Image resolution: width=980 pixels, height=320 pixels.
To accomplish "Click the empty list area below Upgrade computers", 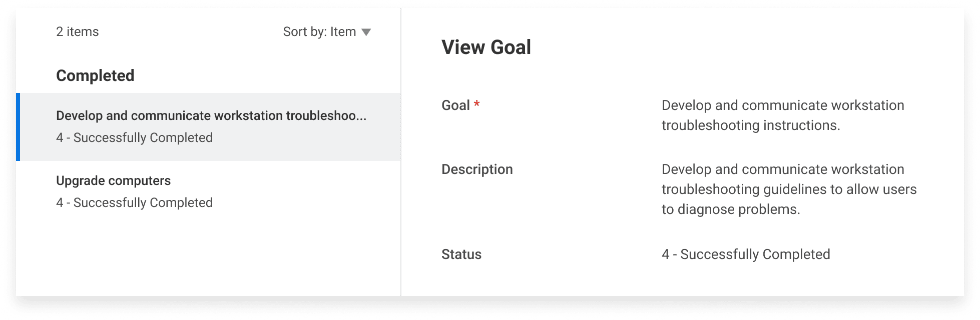I will [208, 255].
